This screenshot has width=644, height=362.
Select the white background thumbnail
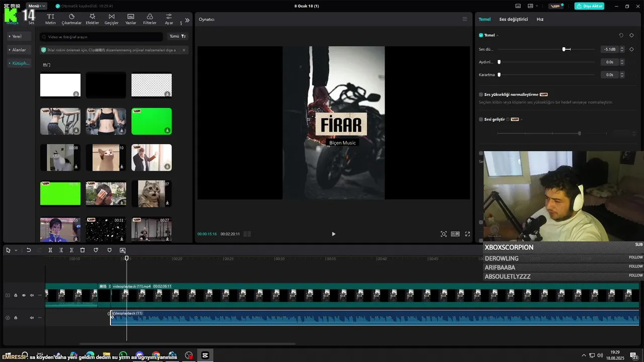60,85
